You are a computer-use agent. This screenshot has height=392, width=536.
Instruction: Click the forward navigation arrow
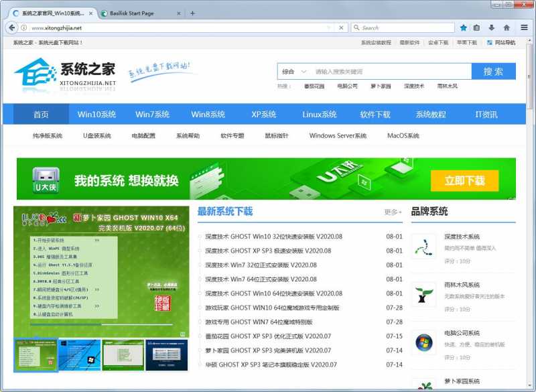(25, 27)
